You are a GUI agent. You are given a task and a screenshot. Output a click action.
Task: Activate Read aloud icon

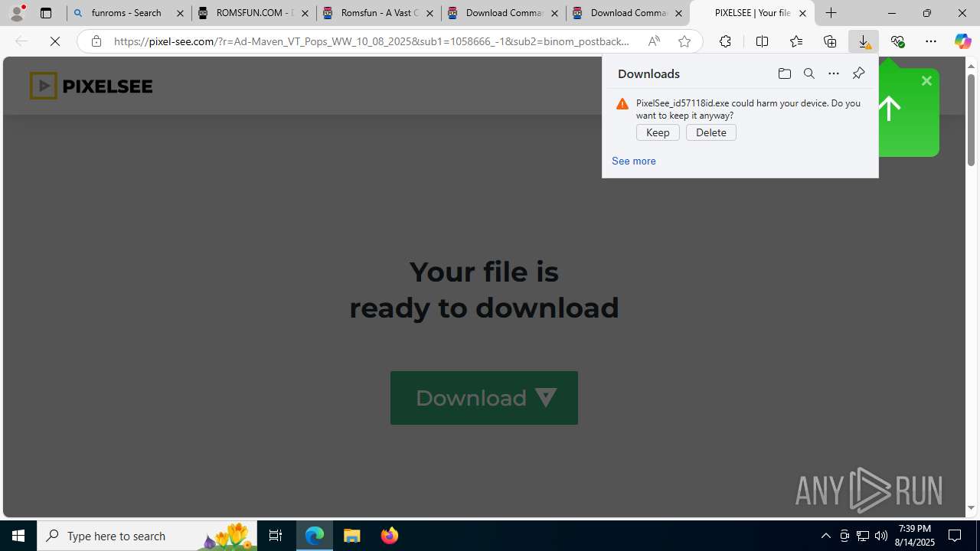click(654, 41)
